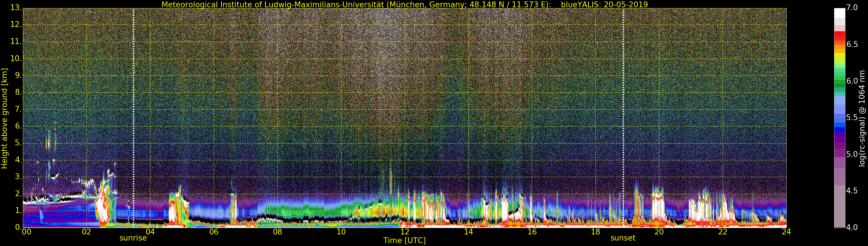
Task: Click the time axis tick label 18
Action: [x=595, y=232]
